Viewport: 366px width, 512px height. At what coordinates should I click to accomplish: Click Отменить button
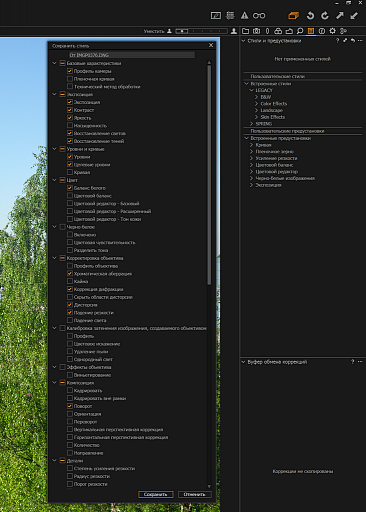(x=194, y=494)
